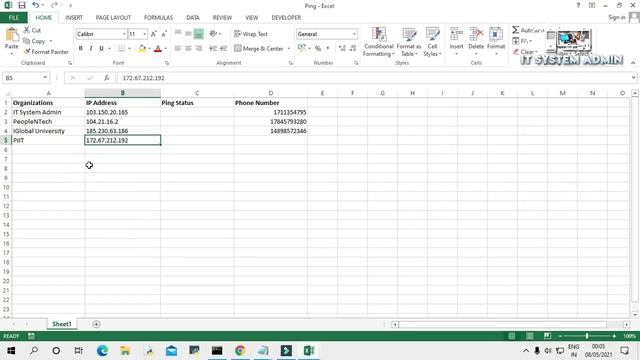Toggle italic formatting
Viewport: 640px width, 360px height.
point(91,48)
